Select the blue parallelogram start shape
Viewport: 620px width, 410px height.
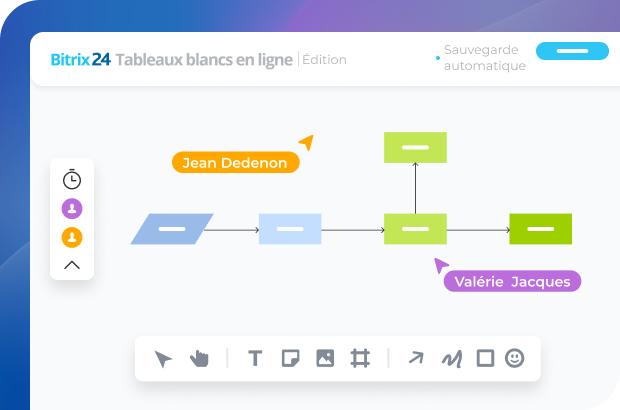click(172, 229)
